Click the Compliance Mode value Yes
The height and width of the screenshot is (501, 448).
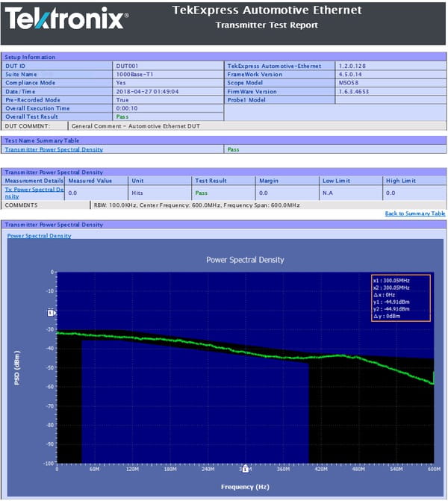120,83
